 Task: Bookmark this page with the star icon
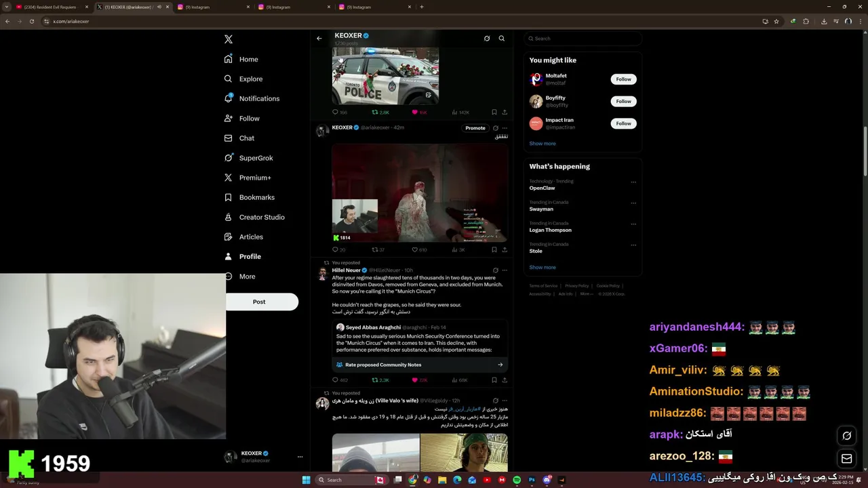coord(776,21)
